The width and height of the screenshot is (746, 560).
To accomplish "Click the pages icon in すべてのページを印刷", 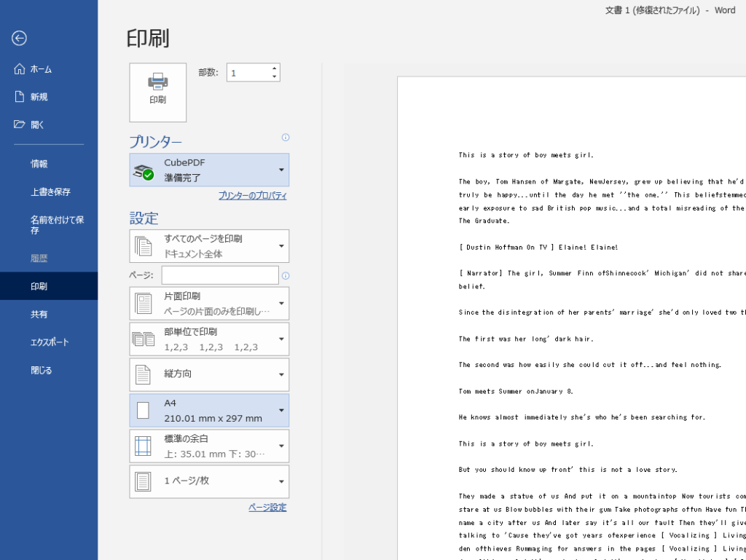I will point(144,246).
